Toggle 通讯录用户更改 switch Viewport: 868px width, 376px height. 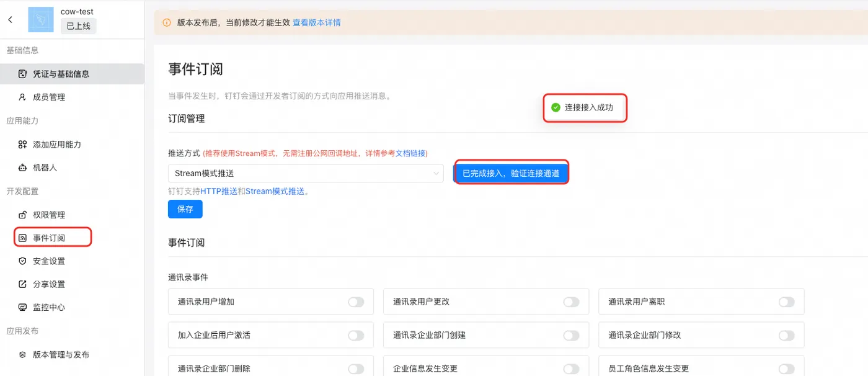click(x=571, y=302)
